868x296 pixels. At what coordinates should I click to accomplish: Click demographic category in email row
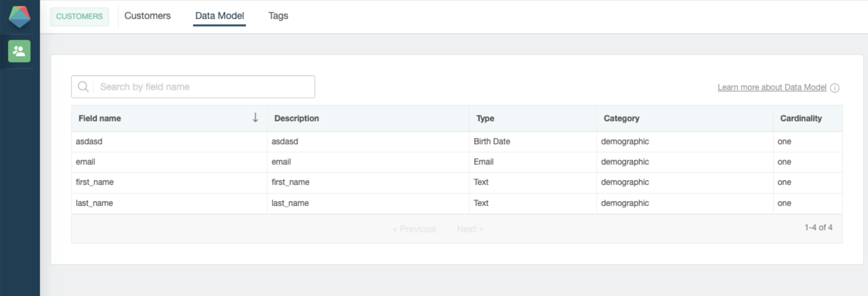coord(685,162)
